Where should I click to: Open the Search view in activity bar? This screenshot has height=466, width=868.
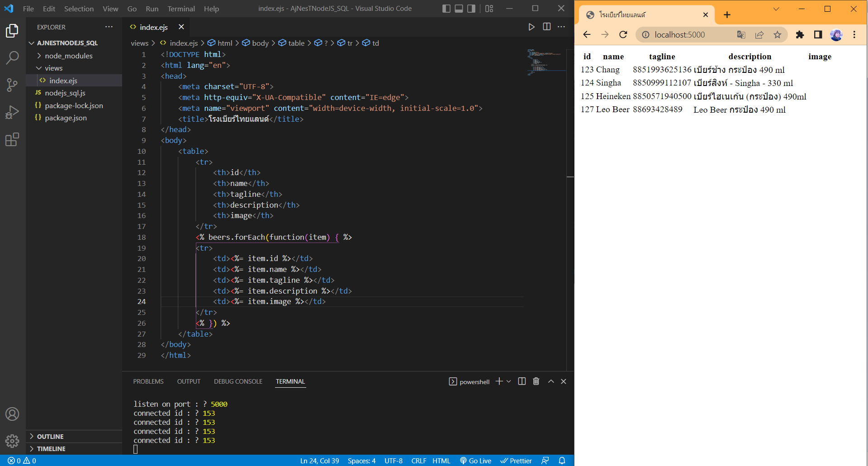(x=12, y=57)
